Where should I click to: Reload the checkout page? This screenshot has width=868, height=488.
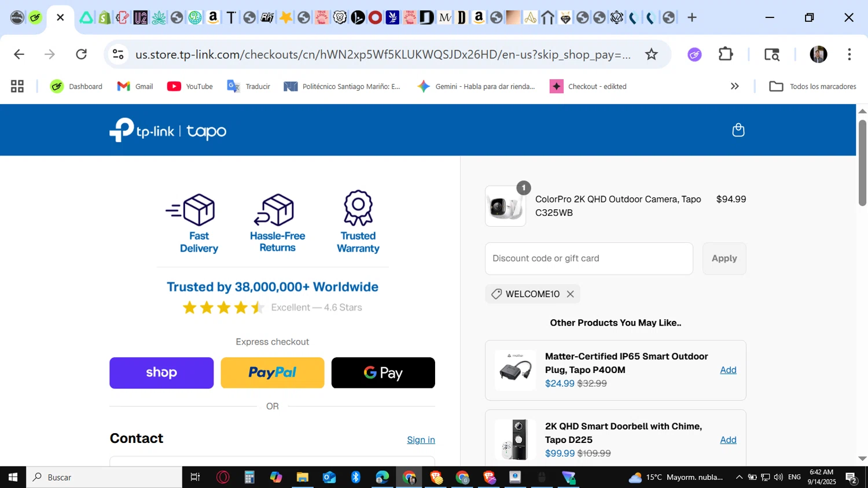tap(82, 54)
